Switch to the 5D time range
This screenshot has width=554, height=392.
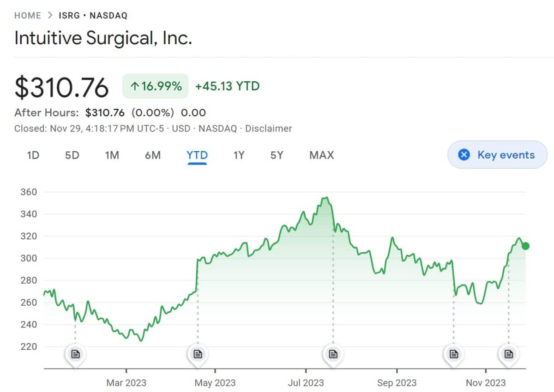(x=72, y=155)
